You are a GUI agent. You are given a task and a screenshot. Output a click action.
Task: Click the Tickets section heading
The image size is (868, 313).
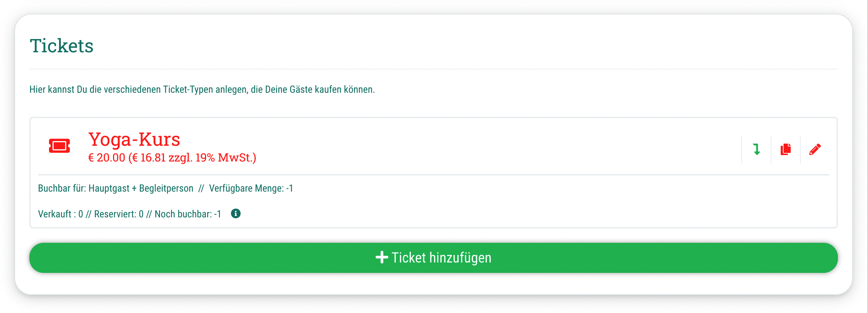(x=62, y=46)
